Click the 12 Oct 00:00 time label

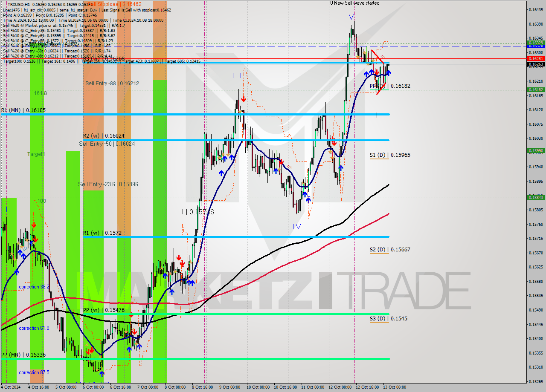[x=340, y=388]
